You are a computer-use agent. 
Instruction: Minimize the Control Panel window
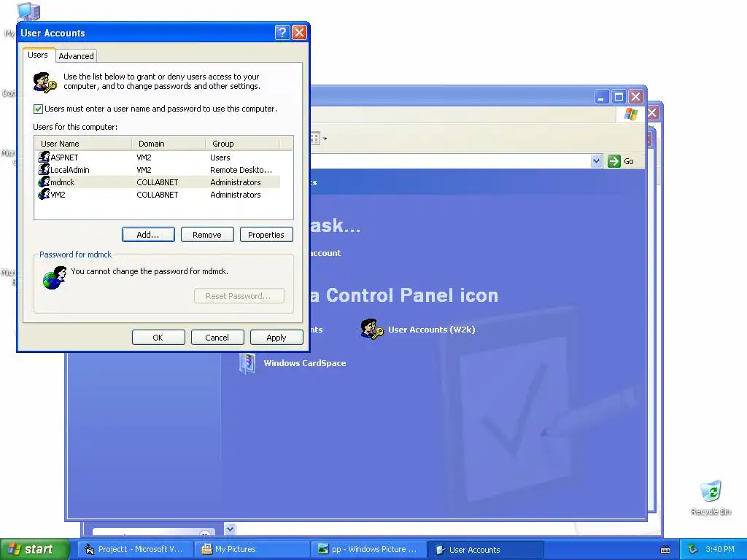[x=602, y=97]
